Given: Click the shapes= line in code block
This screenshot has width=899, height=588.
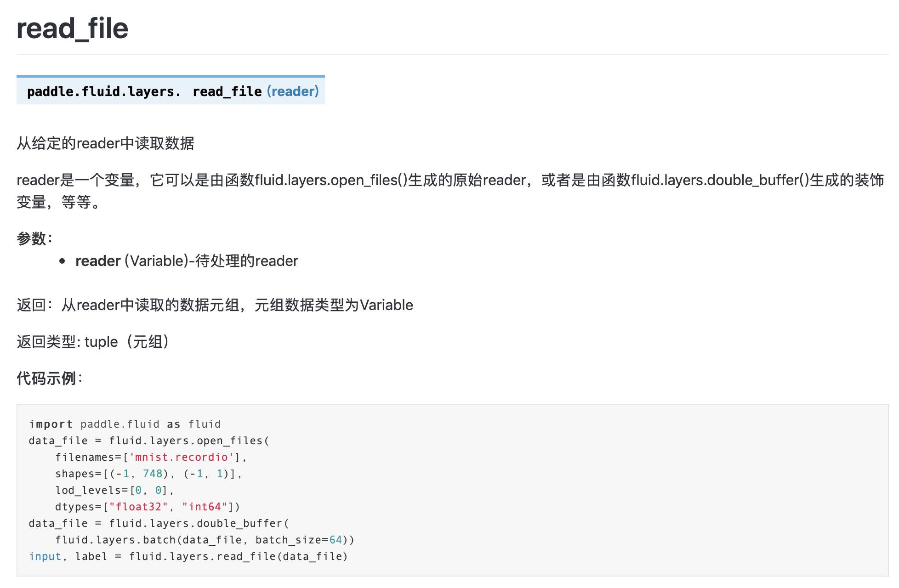Looking at the screenshot, I should (148, 474).
